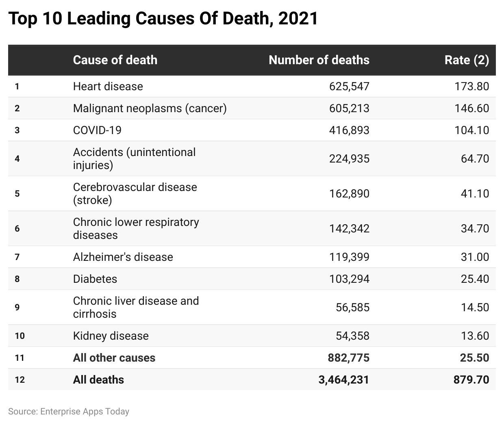
Task: Click the 'Number of deaths' column header
Action: point(319,60)
